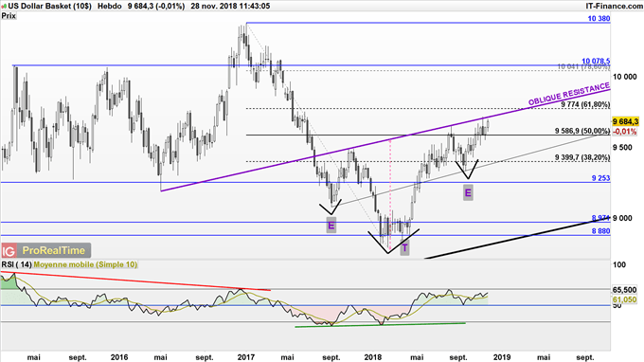Viewport: 644px width, 362px height.
Task: Click the 9 399,7 (38,20%) Fibonacci label
Action: [582, 157]
